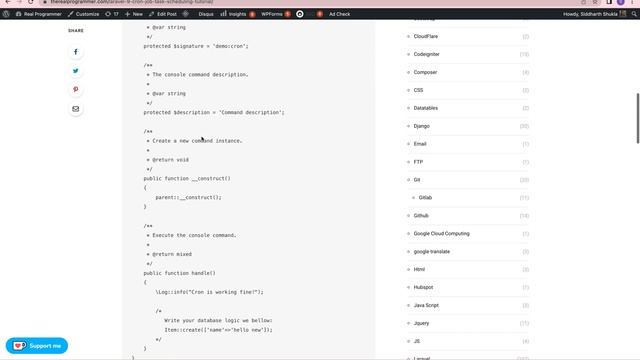Open the New content menu

(x=134, y=14)
